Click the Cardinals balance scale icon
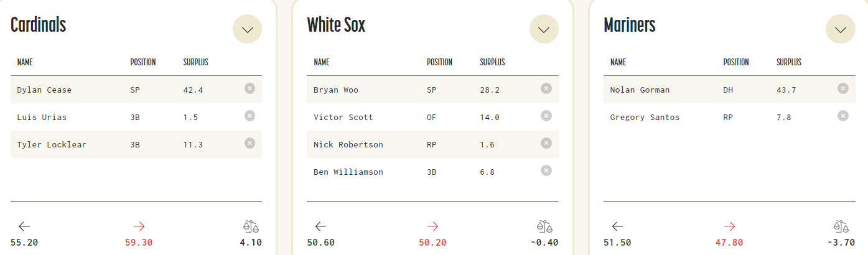 click(250, 226)
